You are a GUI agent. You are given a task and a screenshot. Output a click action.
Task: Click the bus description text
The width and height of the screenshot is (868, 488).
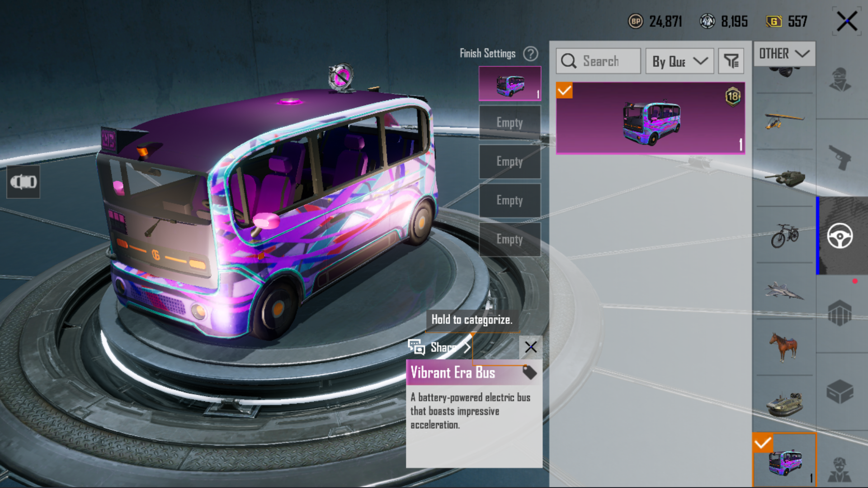point(470,411)
